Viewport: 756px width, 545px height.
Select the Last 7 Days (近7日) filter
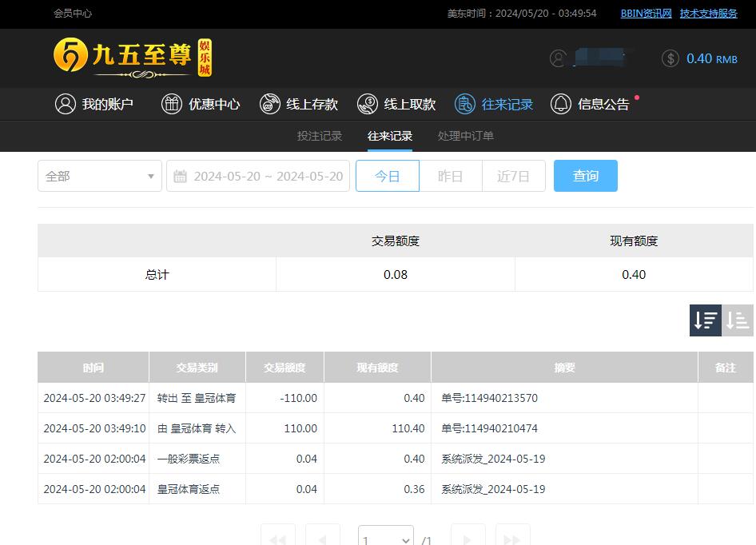[513, 176]
